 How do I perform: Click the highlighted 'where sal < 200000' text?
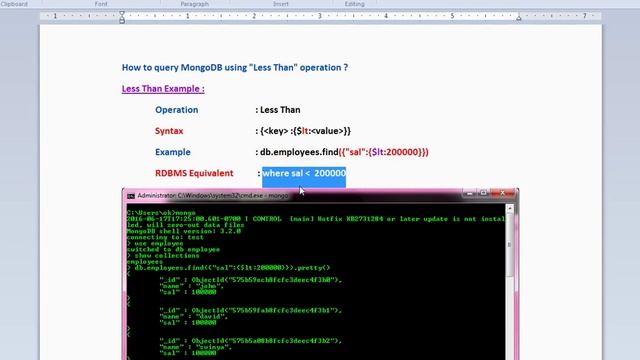pyautogui.click(x=304, y=173)
